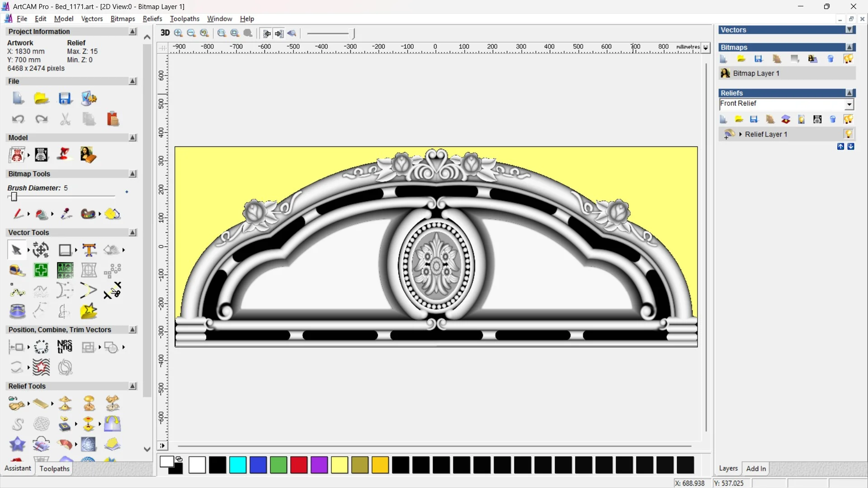868x488 pixels.
Task: Click the 3D view button
Action: point(165,33)
